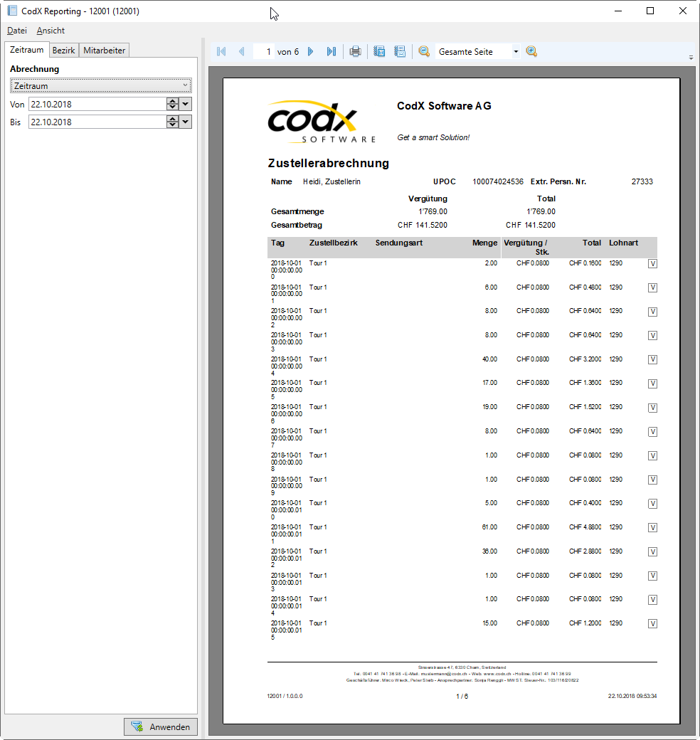Toggle the V checkbox for the 5.00 Menge row

[x=652, y=504]
